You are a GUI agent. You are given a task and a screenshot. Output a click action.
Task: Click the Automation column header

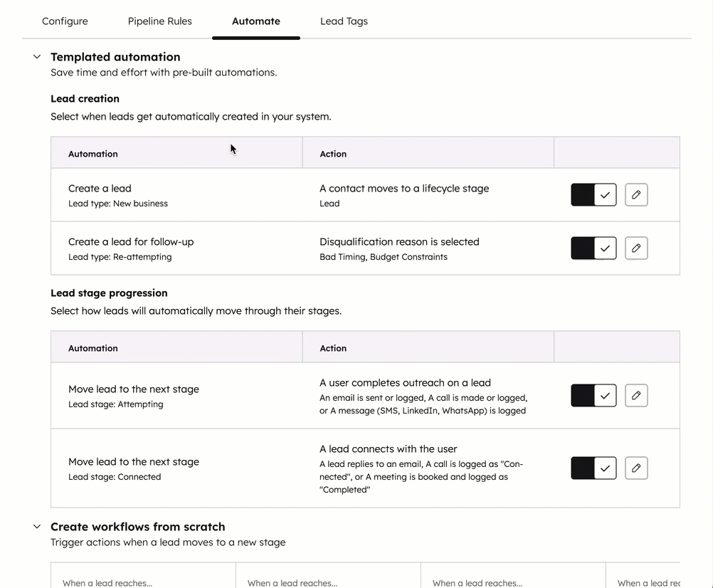93,153
